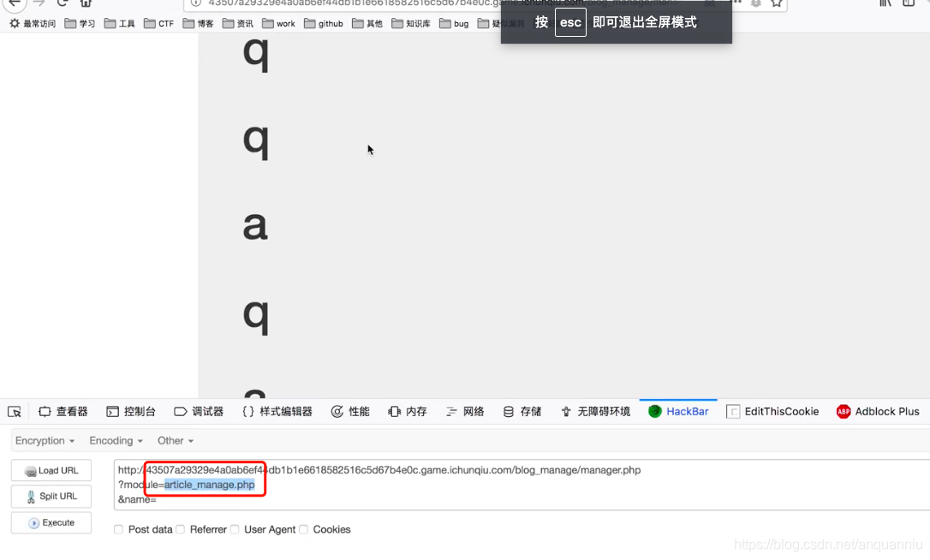This screenshot has height=560, width=930.
Task: Click the Load URL button
Action: point(51,470)
